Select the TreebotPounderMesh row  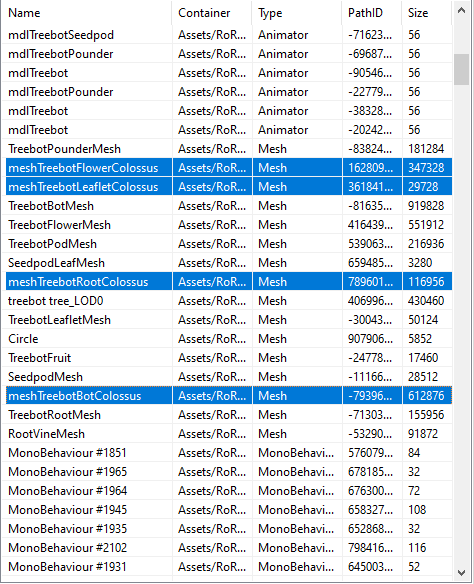227,149
